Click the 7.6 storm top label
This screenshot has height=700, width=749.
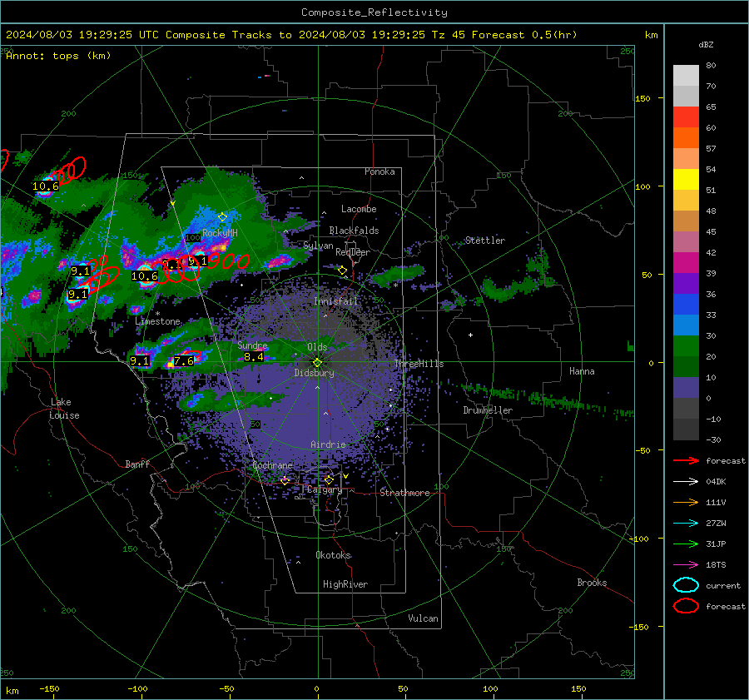click(x=184, y=360)
